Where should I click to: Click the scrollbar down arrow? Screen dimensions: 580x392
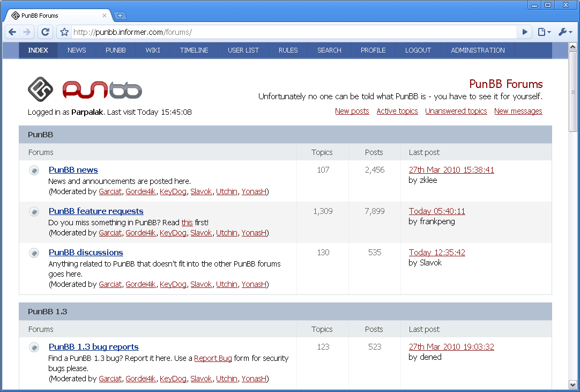click(x=572, y=384)
